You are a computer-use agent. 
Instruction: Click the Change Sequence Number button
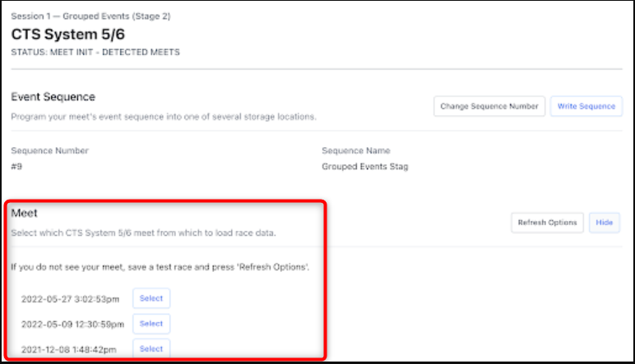[x=489, y=106]
